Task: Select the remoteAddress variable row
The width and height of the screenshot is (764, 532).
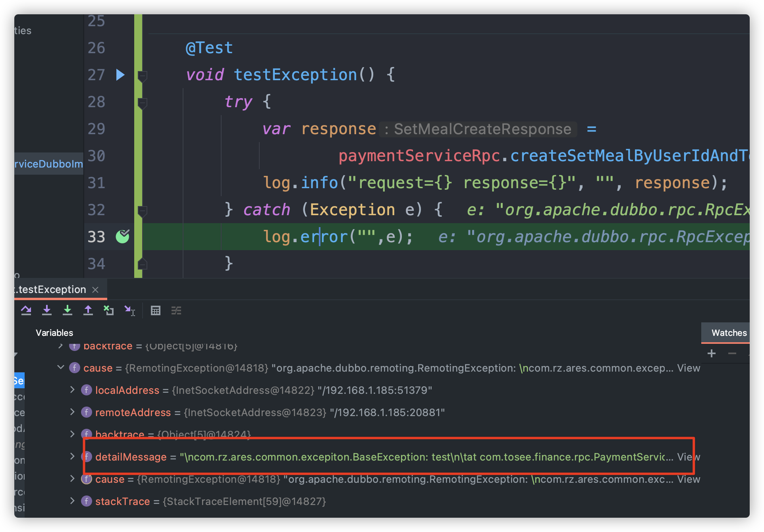Action: (x=133, y=412)
